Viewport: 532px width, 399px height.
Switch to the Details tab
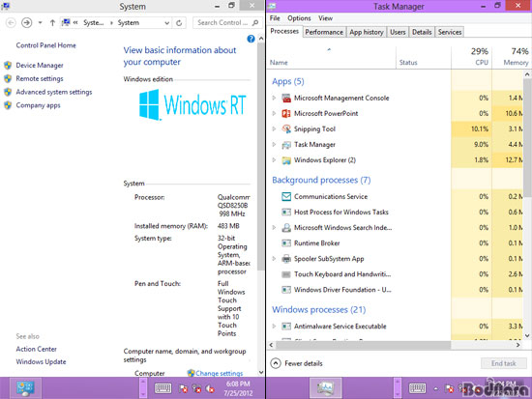pos(422,32)
